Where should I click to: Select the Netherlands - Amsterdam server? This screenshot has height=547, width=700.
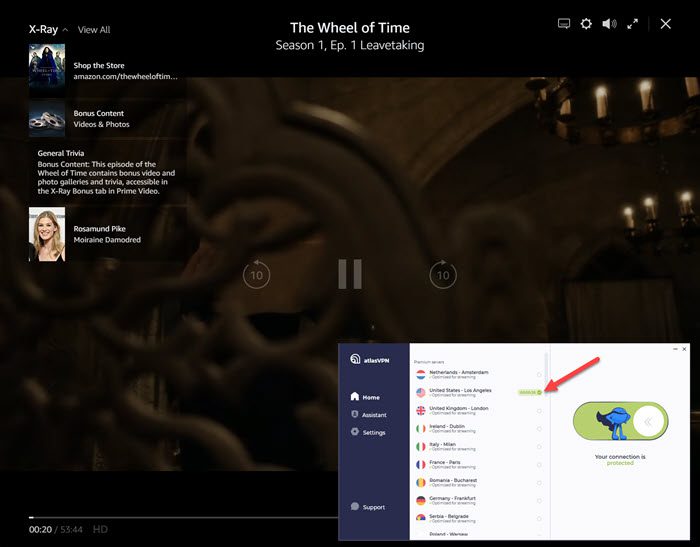(x=479, y=374)
